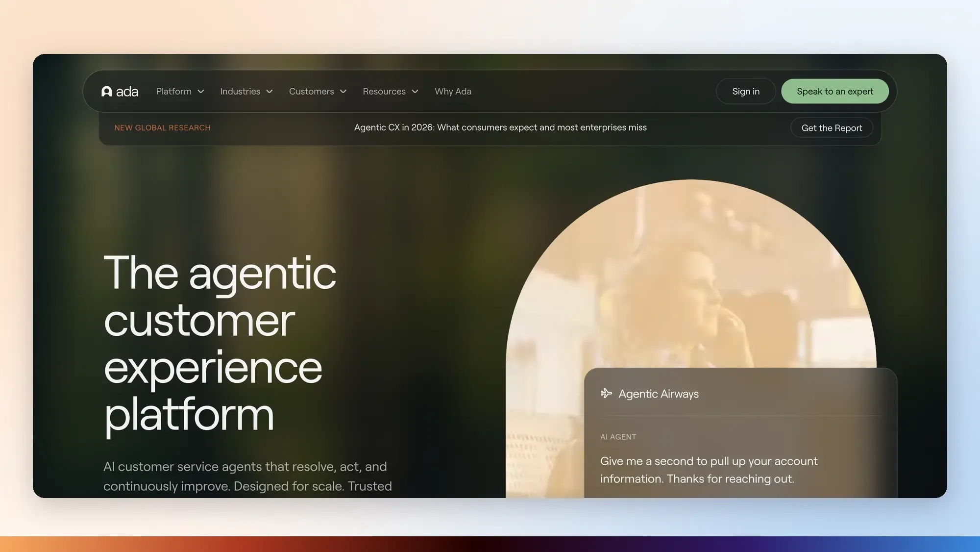Expand the Resources dropdown chevron

415,92
